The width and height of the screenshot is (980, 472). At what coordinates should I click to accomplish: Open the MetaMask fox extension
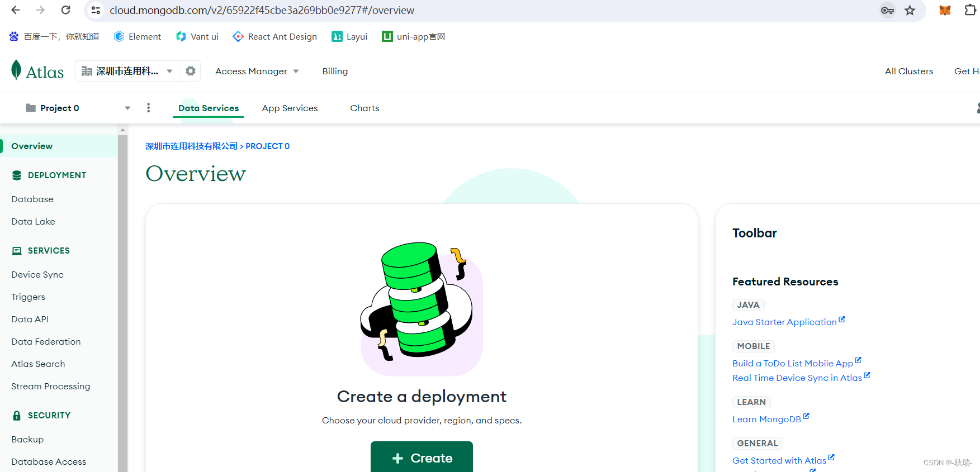click(x=945, y=10)
